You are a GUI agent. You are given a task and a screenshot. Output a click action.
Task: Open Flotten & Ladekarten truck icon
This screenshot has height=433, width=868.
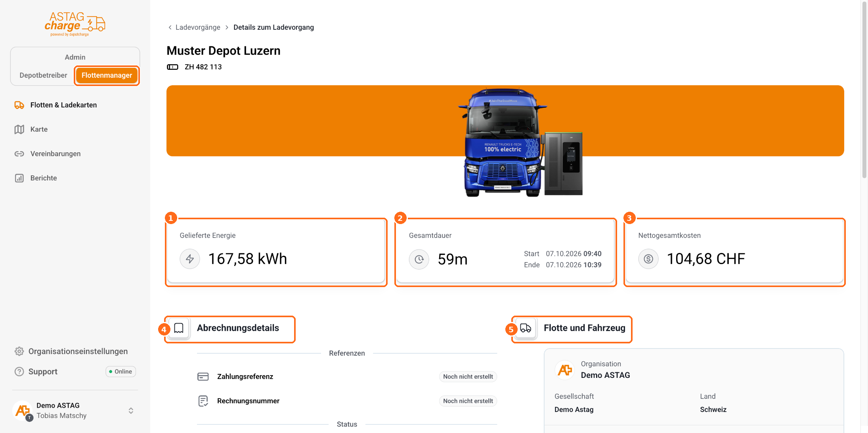19,105
